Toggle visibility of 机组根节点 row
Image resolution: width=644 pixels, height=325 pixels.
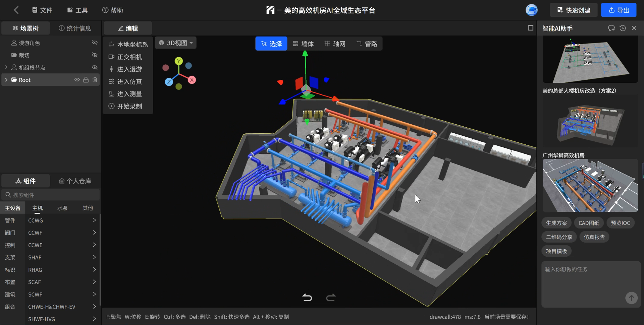pos(95,67)
